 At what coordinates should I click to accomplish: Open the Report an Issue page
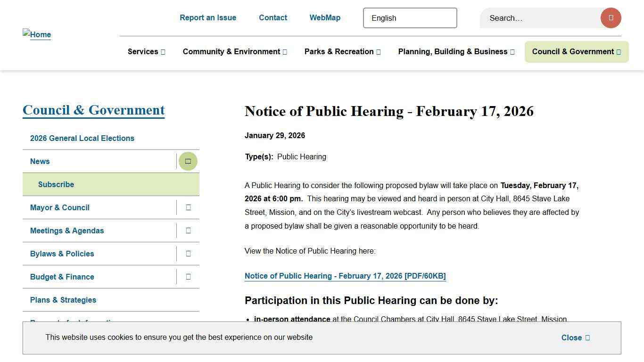pyautogui.click(x=208, y=17)
